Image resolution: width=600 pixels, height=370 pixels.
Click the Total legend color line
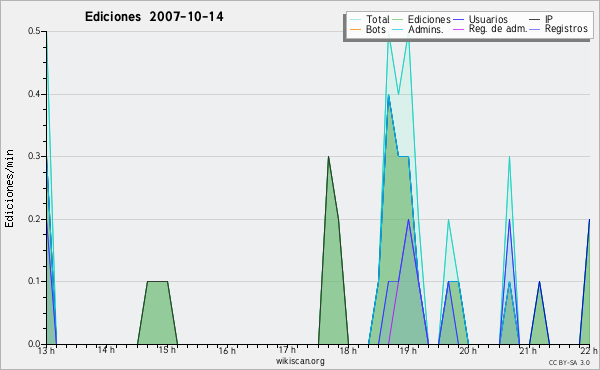356,20
